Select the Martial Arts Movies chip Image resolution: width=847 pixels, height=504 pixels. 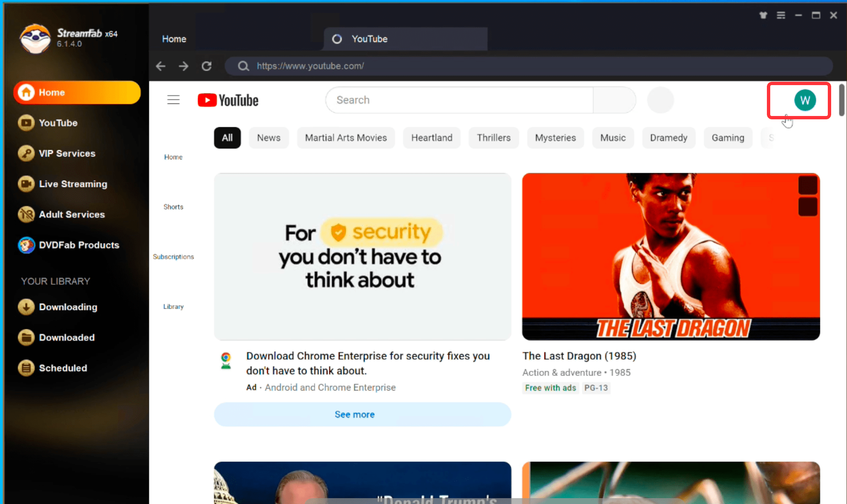(x=346, y=138)
